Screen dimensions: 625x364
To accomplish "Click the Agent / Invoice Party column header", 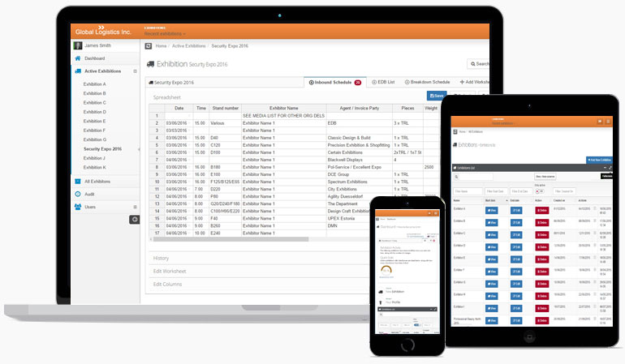I will click(x=359, y=108).
